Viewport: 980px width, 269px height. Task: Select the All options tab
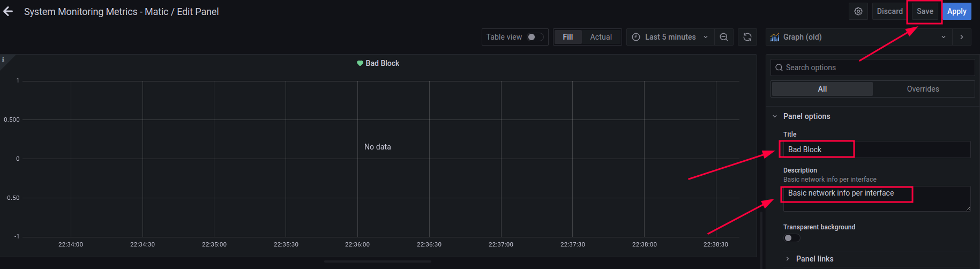tap(822, 89)
